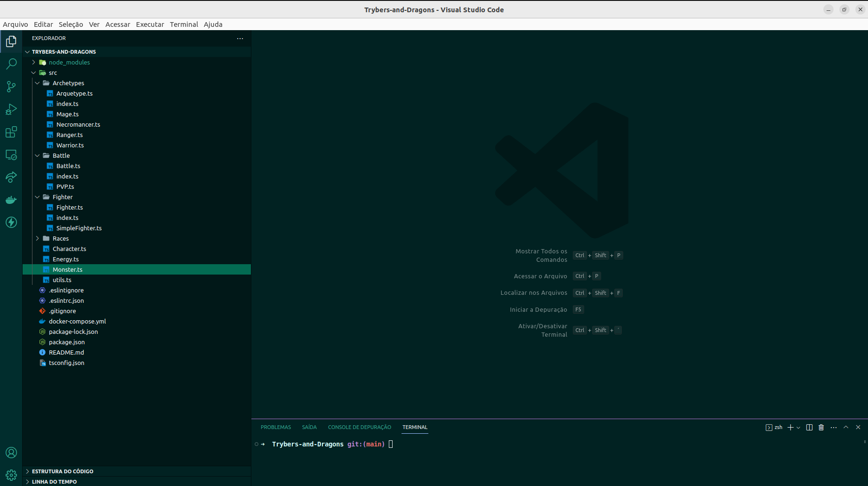Open the Search view icon
This screenshot has height=486, width=868.
pyautogui.click(x=11, y=64)
